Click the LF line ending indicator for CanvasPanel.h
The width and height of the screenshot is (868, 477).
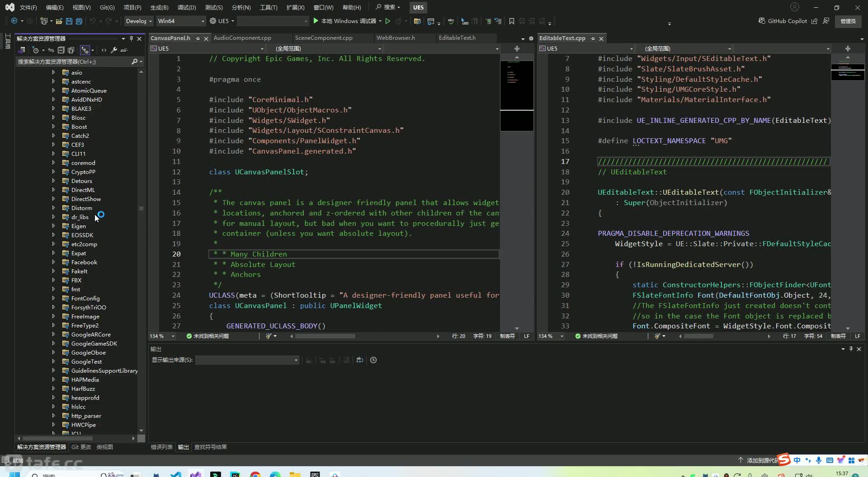(x=526, y=336)
